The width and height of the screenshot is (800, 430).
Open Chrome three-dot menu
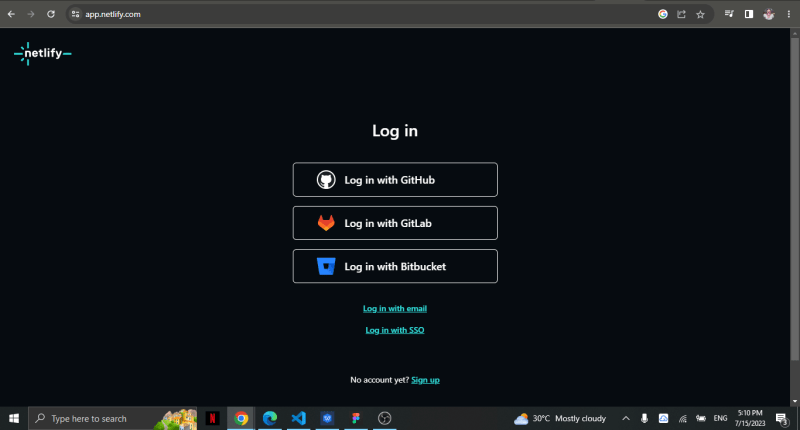click(789, 14)
